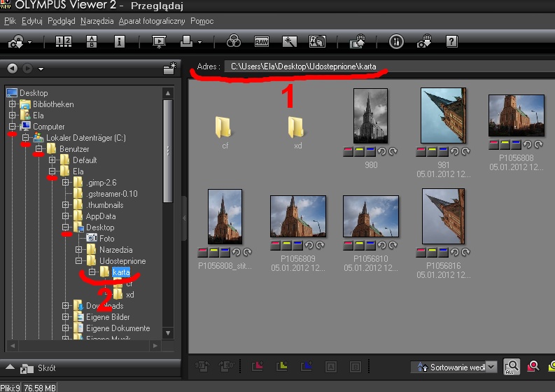Click the help question mark icon
This screenshot has height=392, width=555.
[x=451, y=42]
